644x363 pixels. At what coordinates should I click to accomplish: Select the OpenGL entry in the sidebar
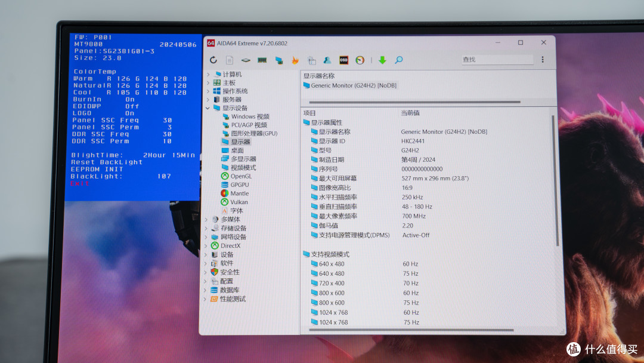pos(240,176)
